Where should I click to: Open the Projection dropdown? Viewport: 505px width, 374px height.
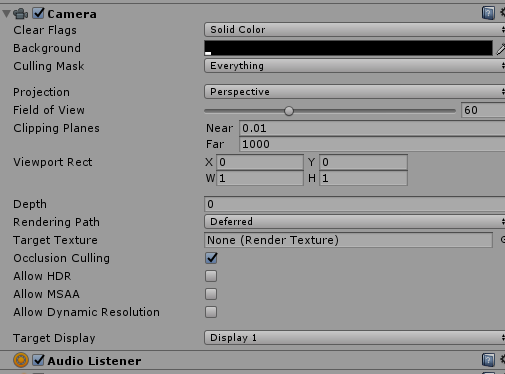[354, 92]
